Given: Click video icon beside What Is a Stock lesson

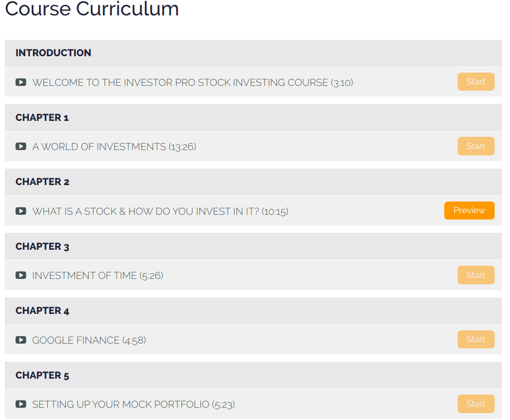Looking at the screenshot, I should pyautogui.click(x=21, y=211).
